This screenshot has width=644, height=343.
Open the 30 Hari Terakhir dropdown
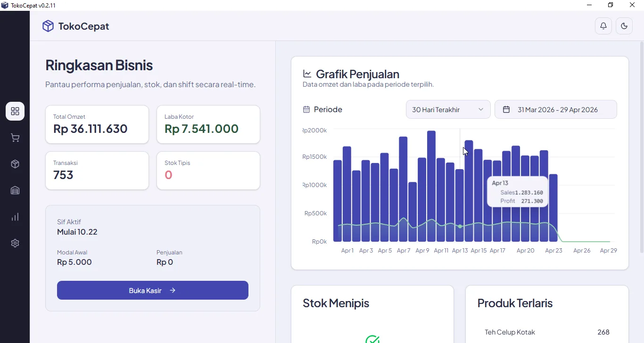click(448, 109)
